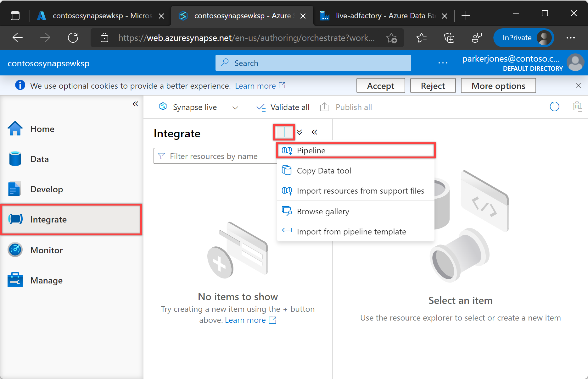Image resolution: width=588 pixels, height=379 pixels.
Task: Expand all Integrate resources chevron
Action: click(x=300, y=132)
